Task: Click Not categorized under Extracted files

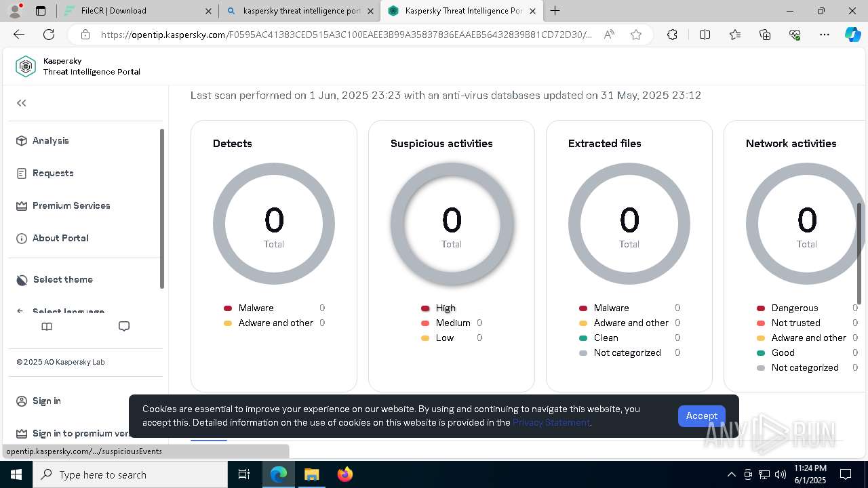Action: (x=627, y=352)
